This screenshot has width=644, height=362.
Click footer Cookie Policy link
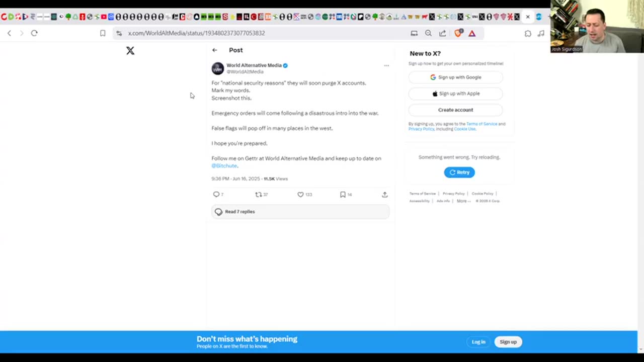click(x=482, y=194)
